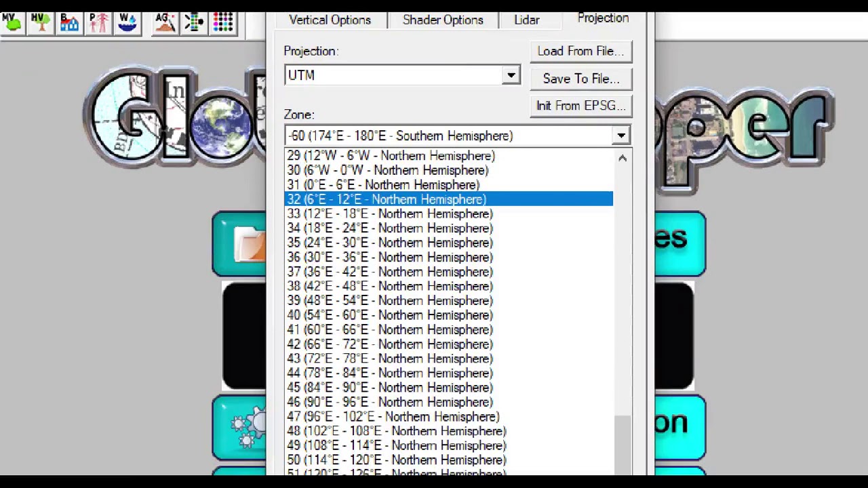
Task: Choose zone 48 (102°E - 108°E)
Action: tap(449, 431)
